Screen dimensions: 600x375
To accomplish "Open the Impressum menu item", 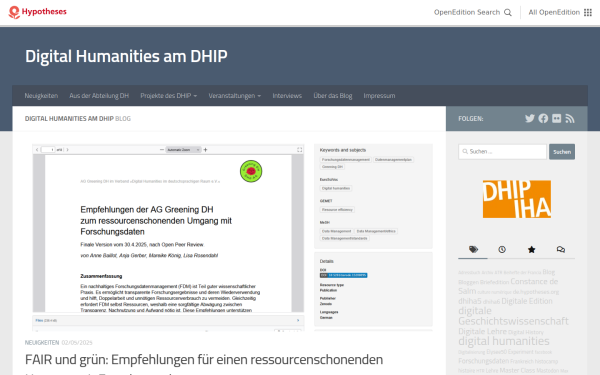I will [x=379, y=96].
